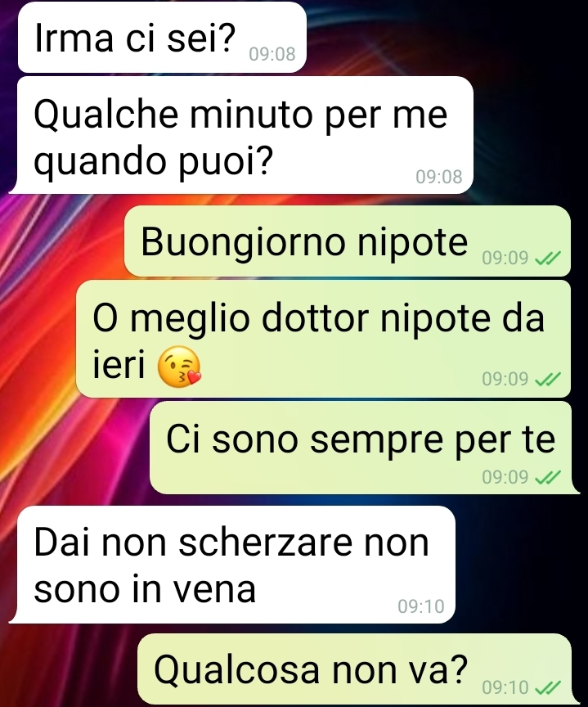Tap read checkmarks on 'Buongiorno nipote'
This screenshot has width=588, height=707.
[x=547, y=258]
